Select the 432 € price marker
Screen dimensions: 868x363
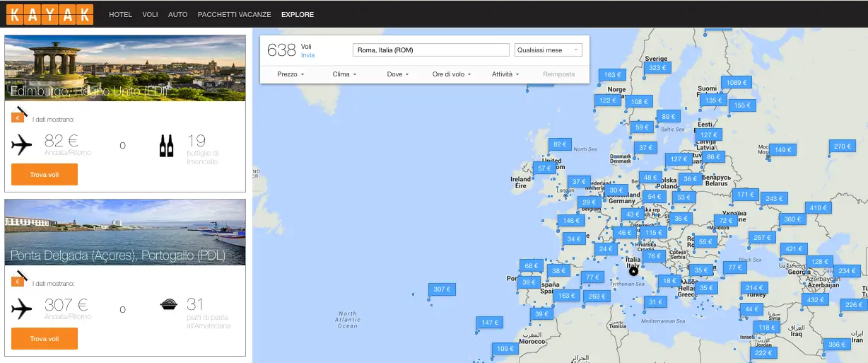click(815, 300)
